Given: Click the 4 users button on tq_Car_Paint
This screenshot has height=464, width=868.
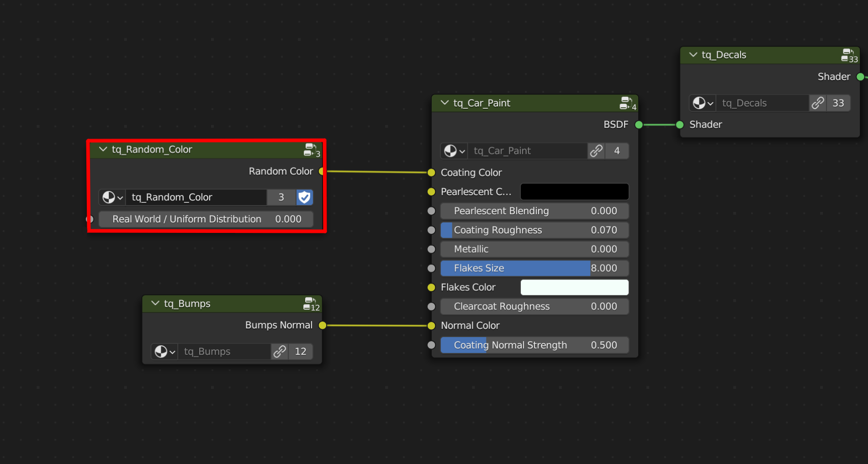Looking at the screenshot, I should coord(617,151).
